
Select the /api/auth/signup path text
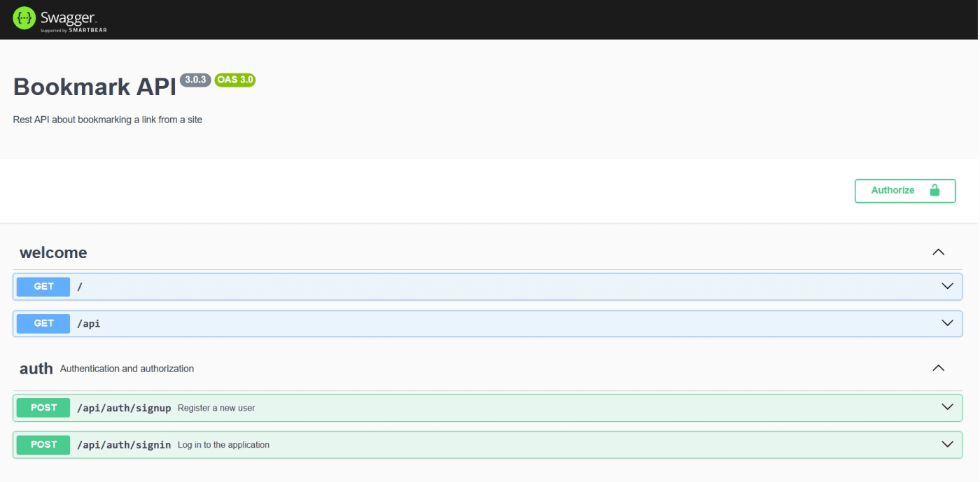124,408
